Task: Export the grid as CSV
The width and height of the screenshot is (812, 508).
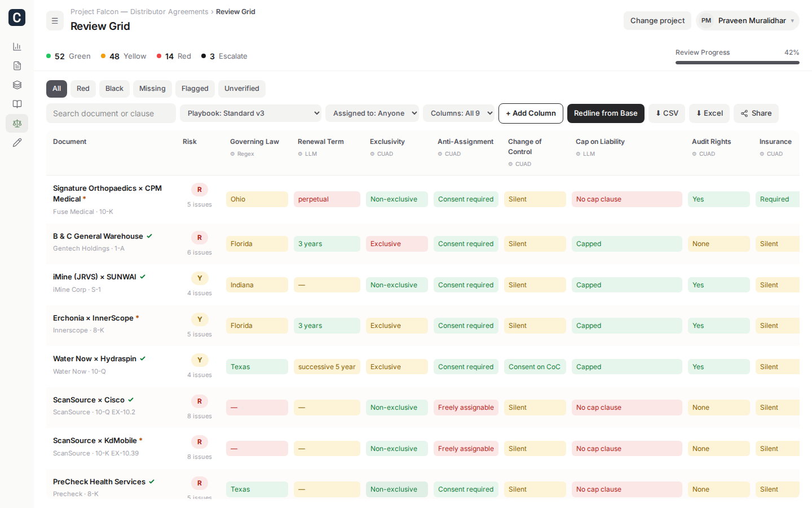Action: click(667, 113)
